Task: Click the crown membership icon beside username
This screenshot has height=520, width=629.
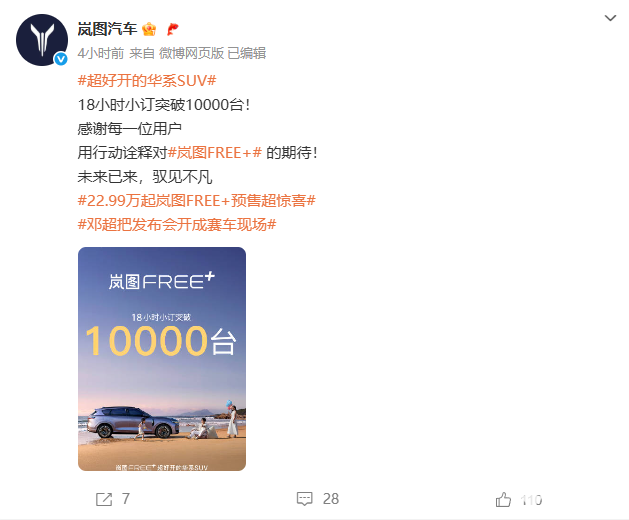Action: tap(149, 29)
